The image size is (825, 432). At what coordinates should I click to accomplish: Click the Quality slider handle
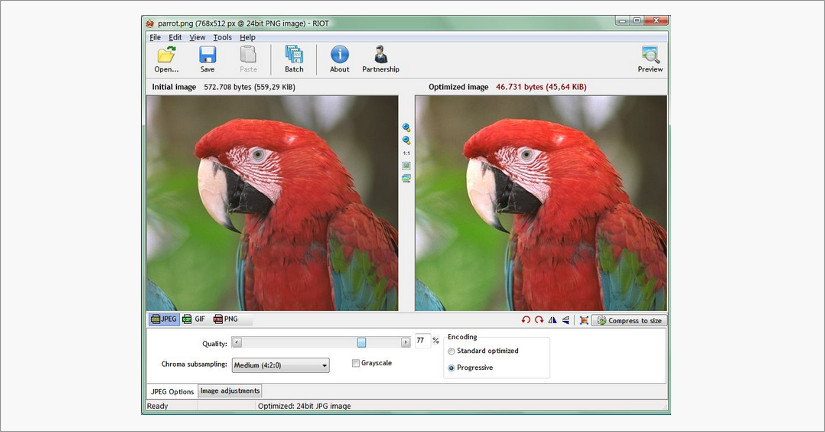361,342
